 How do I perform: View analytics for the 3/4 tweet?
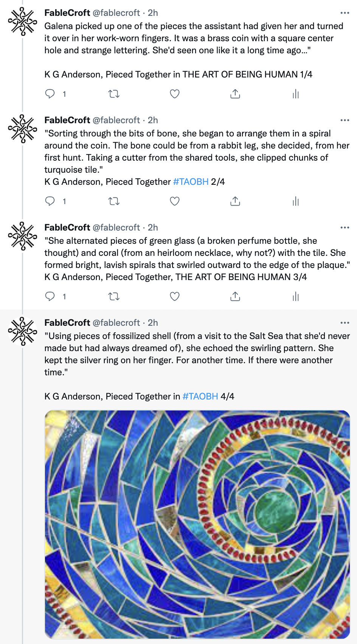coord(296,296)
